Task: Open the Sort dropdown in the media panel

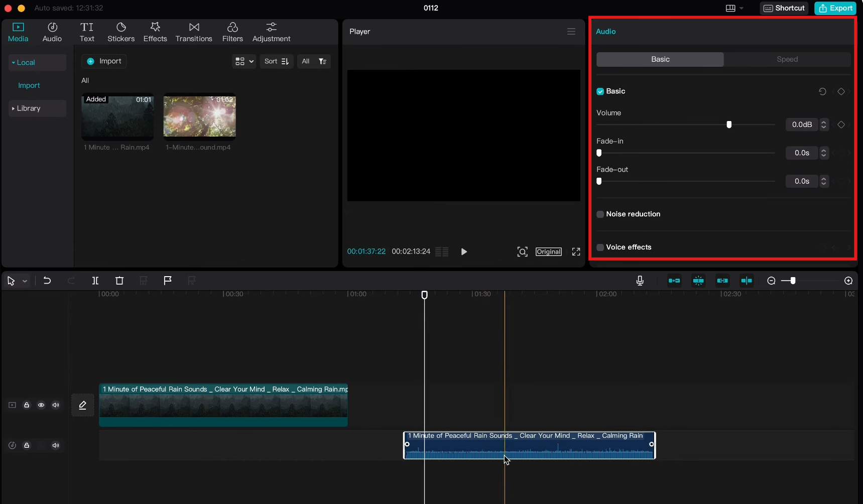Action: tap(276, 61)
